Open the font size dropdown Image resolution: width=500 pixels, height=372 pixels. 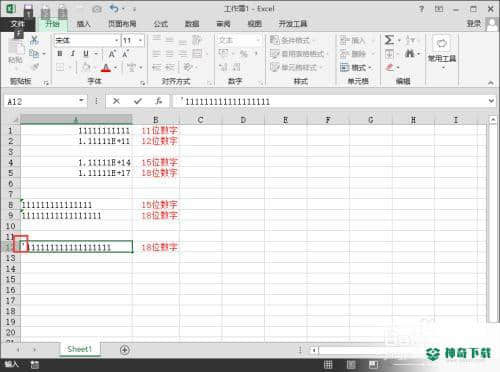141,41
